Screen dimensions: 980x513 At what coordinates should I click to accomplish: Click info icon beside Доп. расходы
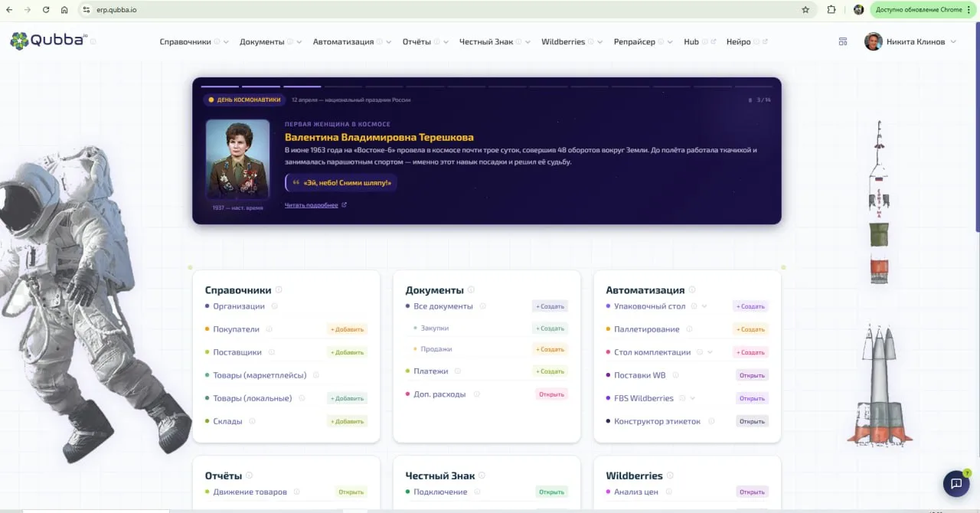(476, 394)
